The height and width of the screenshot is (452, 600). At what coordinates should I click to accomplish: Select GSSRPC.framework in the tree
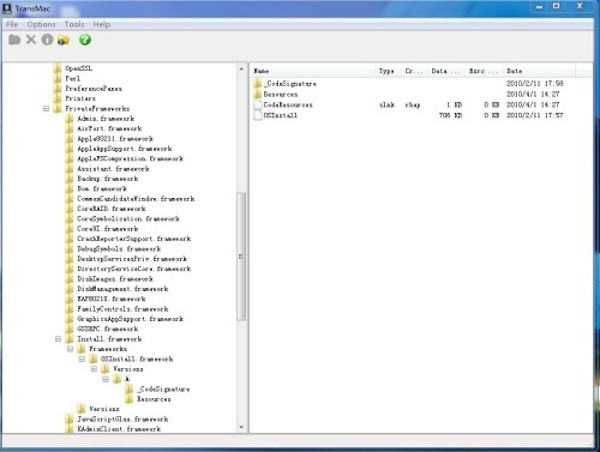108,329
